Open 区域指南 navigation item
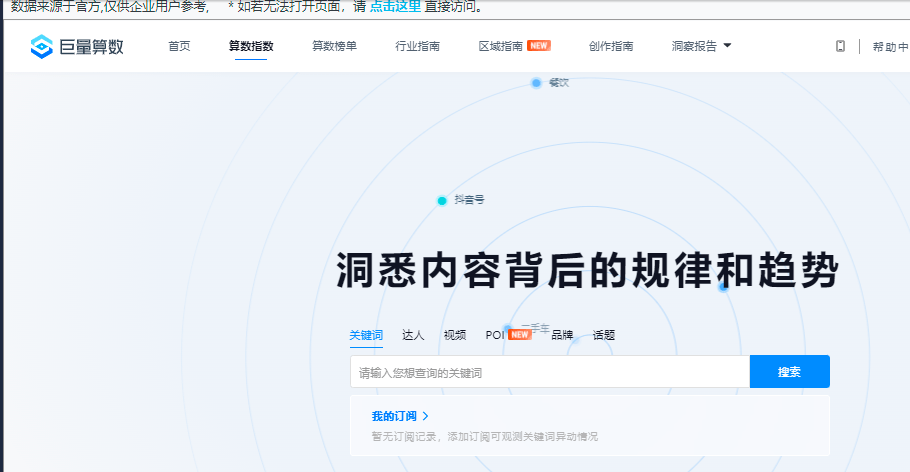This screenshot has height=472, width=910. click(501, 46)
